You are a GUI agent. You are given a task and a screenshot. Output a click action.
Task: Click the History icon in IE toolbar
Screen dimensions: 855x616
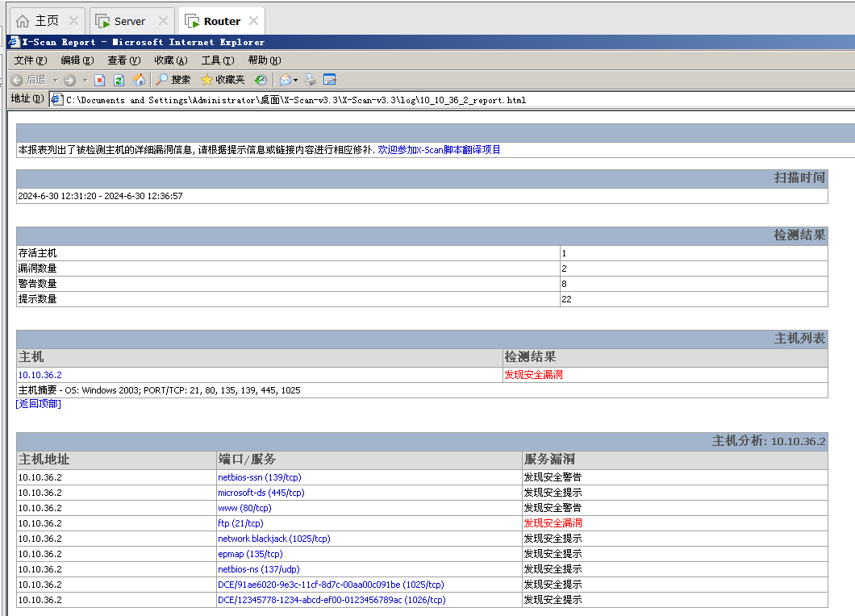pos(261,80)
